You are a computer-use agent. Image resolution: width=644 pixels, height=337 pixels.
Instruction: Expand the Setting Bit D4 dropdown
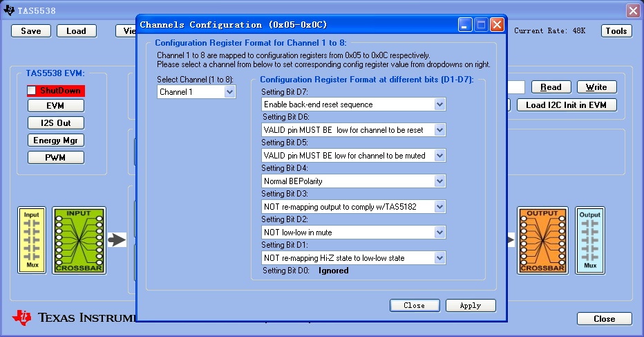coord(439,181)
